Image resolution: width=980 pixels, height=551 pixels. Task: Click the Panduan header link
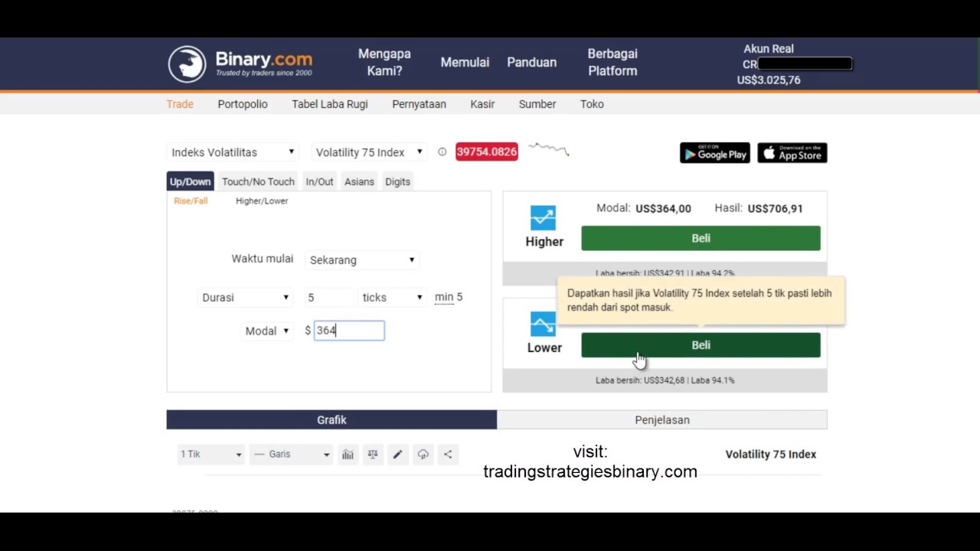tap(531, 63)
